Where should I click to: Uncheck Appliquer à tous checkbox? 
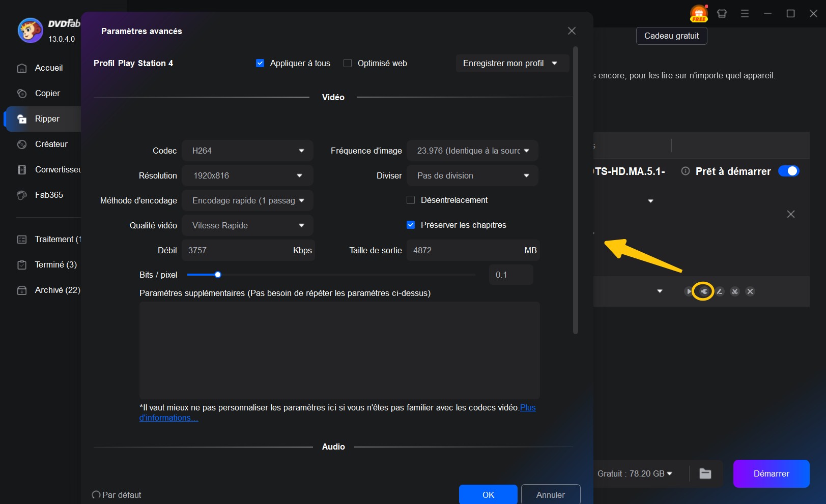tap(260, 63)
